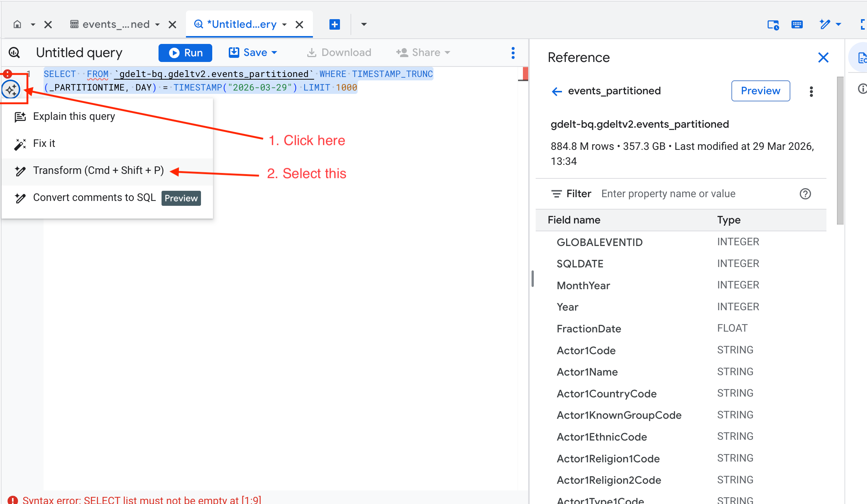Image resolution: width=867 pixels, height=504 pixels.
Task: Open the home tab dropdown arrow
Action: pyautogui.click(x=33, y=25)
